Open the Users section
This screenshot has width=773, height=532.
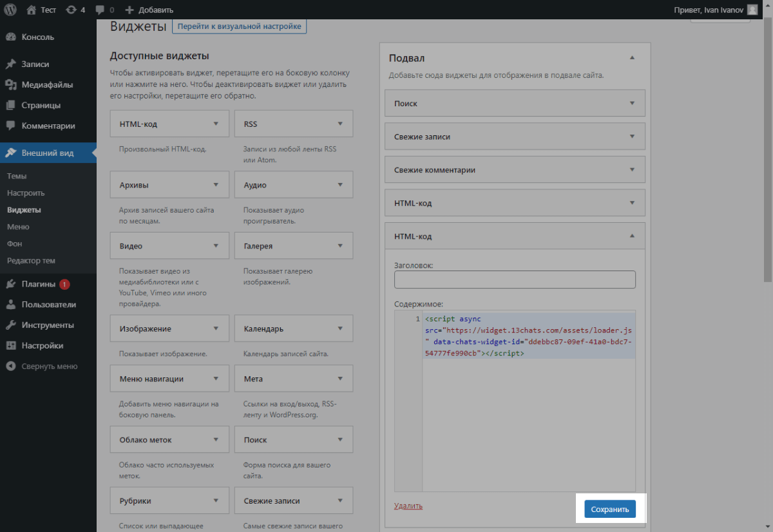pyautogui.click(x=48, y=305)
